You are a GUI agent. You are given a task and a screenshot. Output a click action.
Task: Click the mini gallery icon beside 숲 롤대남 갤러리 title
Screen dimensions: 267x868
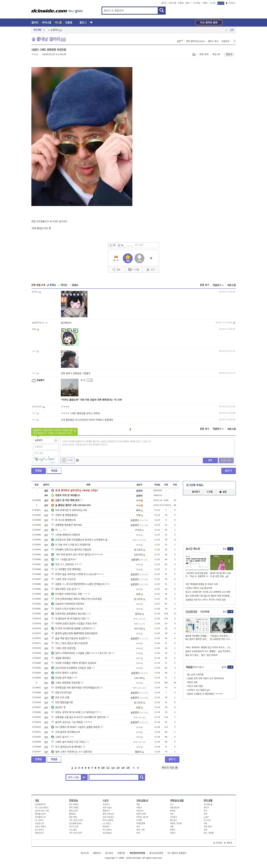click(63, 40)
